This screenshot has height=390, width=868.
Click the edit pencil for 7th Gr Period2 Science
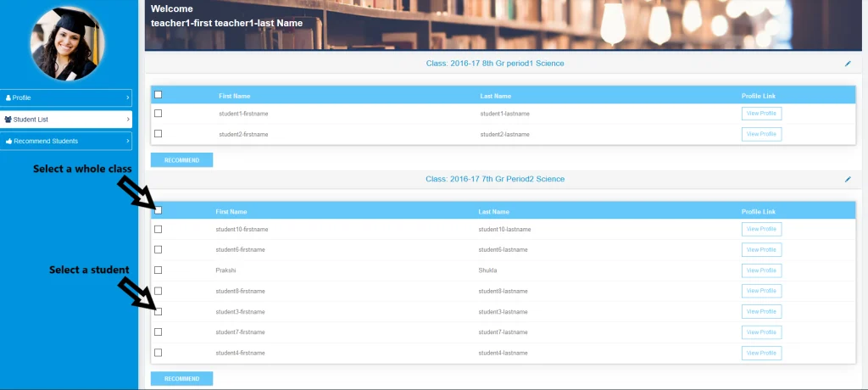point(847,180)
